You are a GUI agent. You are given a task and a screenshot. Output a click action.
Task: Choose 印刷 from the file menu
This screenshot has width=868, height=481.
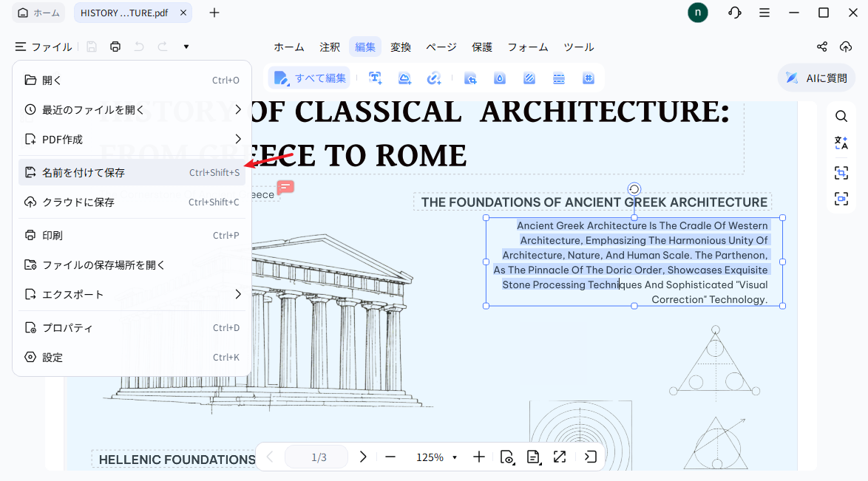(132, 235)
